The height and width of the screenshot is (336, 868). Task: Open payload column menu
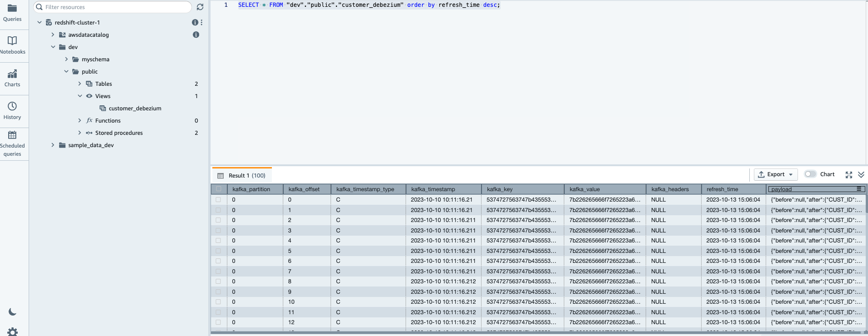[x=859, y=189]
